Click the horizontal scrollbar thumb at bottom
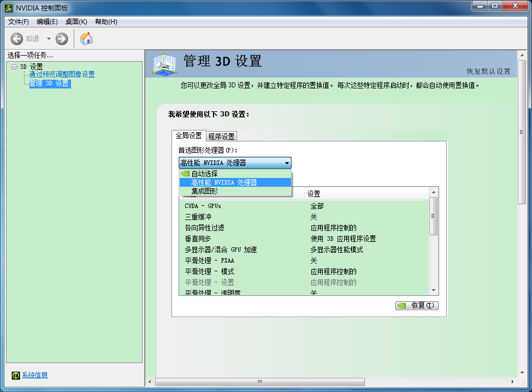This screenshot has height=392, width=532. tap(260, 382)
